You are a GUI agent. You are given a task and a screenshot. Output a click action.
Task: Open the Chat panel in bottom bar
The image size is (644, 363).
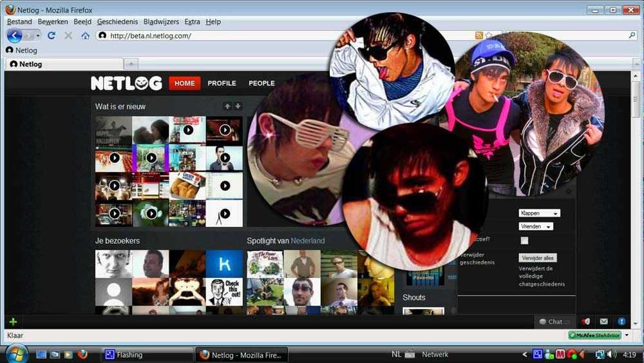554,322
